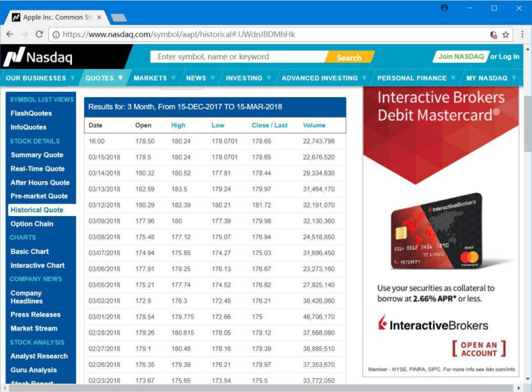Click the vertical page scrollbar thumb
Viewport: 532px width, 392px height.
(x=528, y=123)
